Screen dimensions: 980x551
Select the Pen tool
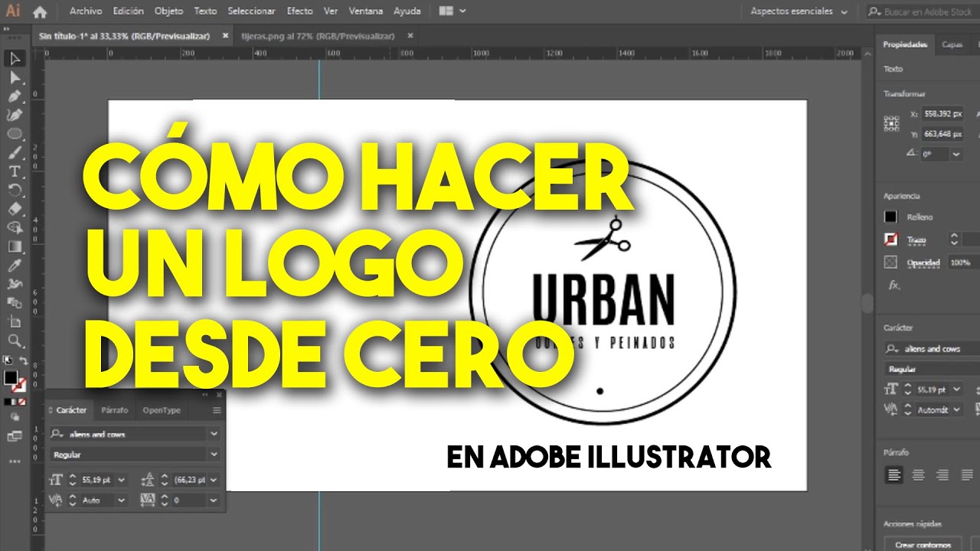tap(15, 96)
